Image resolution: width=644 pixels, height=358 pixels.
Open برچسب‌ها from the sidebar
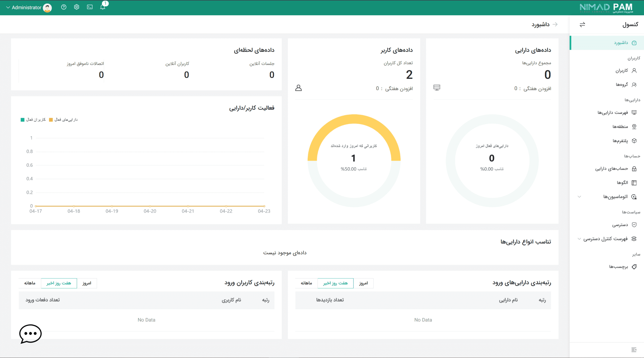(619, 267)
